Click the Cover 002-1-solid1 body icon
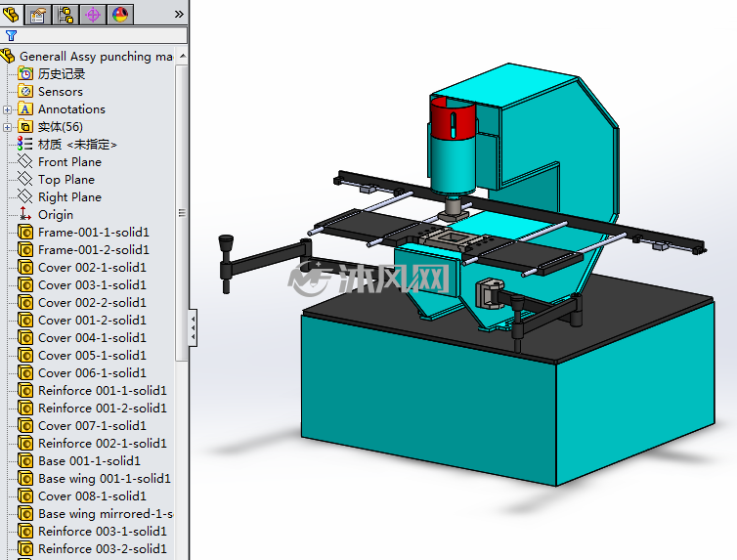This screenshot has width=737, height=560. tap(25, 268)
